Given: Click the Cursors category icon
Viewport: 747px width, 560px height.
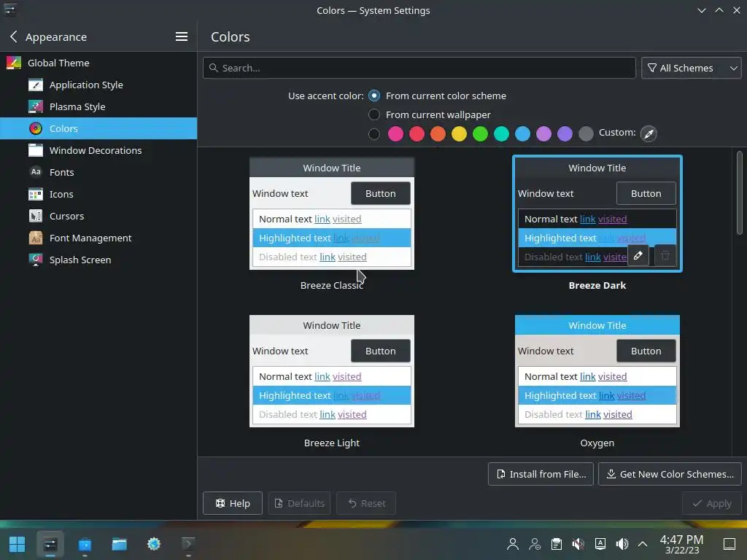Looking at the screenshot, I should pyautogui.click(x=35, y=216).
